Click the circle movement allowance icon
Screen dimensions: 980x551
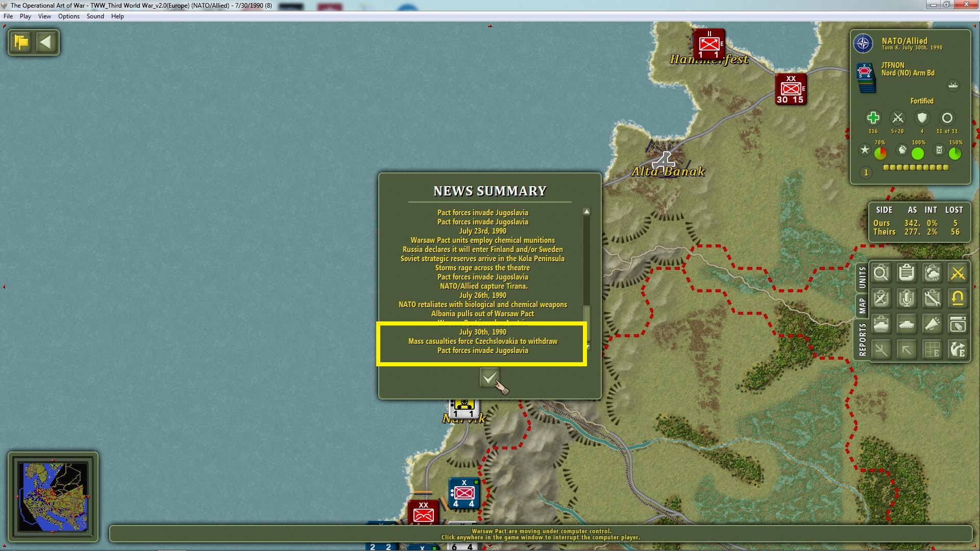point(947,118)
